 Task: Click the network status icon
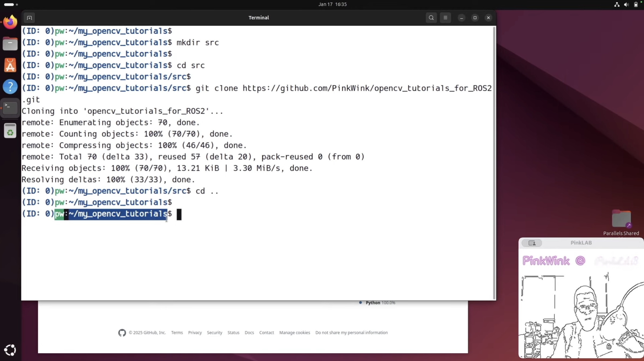(x=617, y=5)
